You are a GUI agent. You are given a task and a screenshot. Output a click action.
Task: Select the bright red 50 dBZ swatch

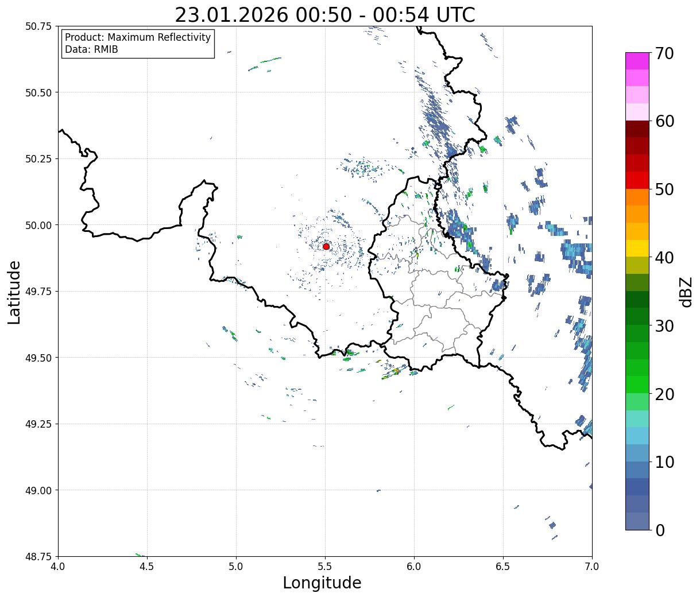(637, 180)
